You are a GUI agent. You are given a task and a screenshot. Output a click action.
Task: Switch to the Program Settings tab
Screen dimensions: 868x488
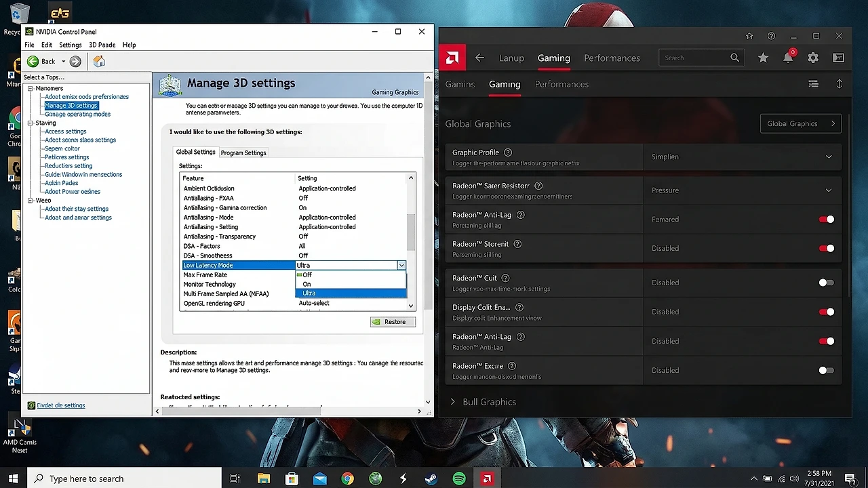pos(243,152)
